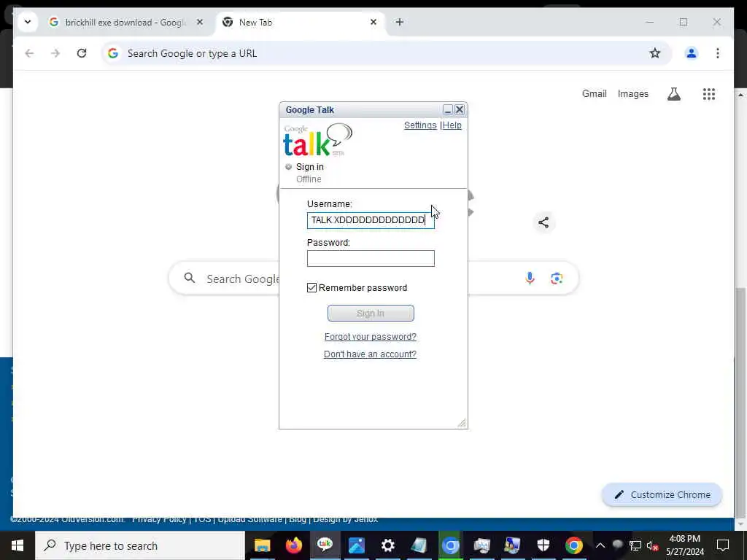Toggle Remember password checkbox
This screenshot has height=560, width=747.
click(311, 287)
